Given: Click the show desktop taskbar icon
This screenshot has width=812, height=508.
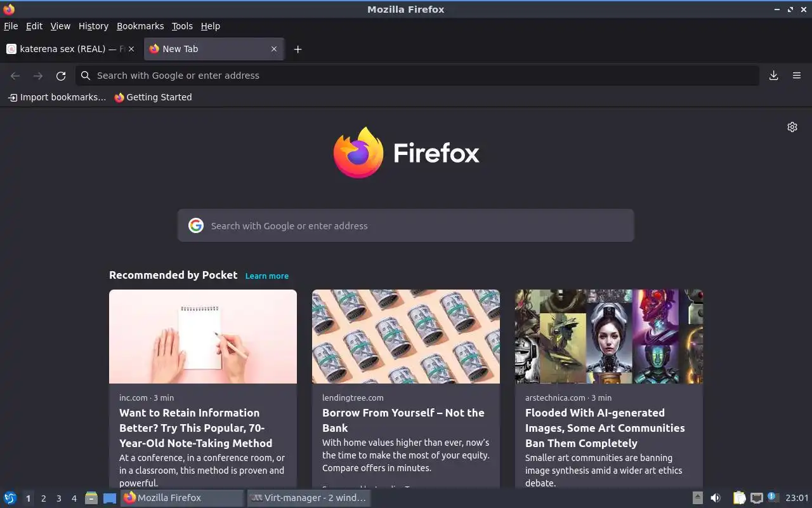Looking at the screenshot, I should tap(110, 498).
